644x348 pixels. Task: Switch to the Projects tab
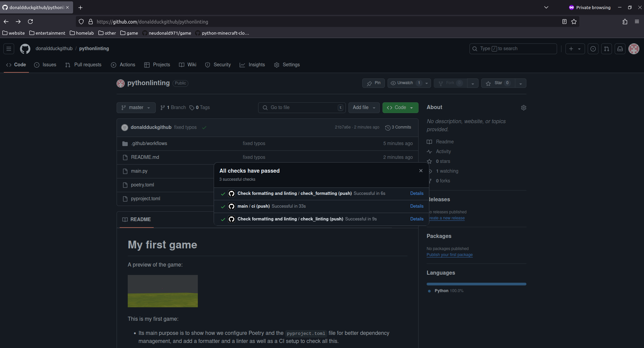pos(157,65)
